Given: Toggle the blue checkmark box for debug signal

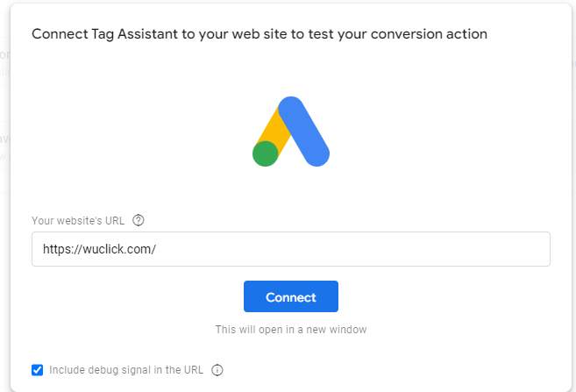Looking at the screenshot, I should [37, 370].
